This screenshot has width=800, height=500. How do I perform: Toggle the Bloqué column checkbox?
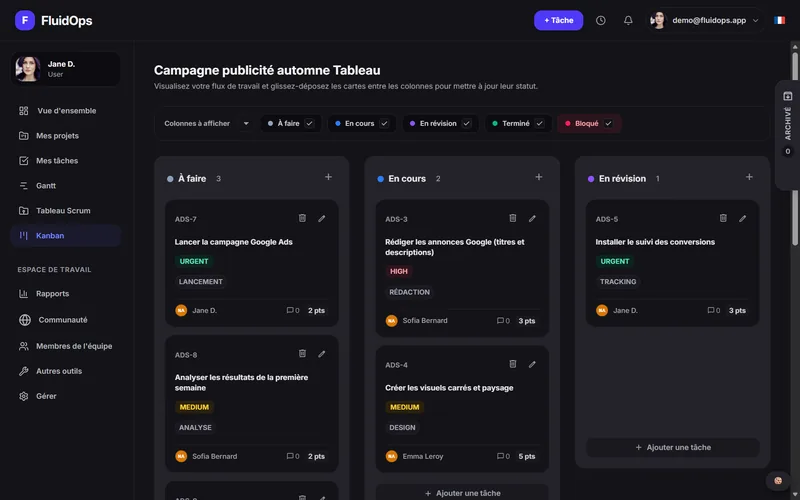tap(608, 123)
